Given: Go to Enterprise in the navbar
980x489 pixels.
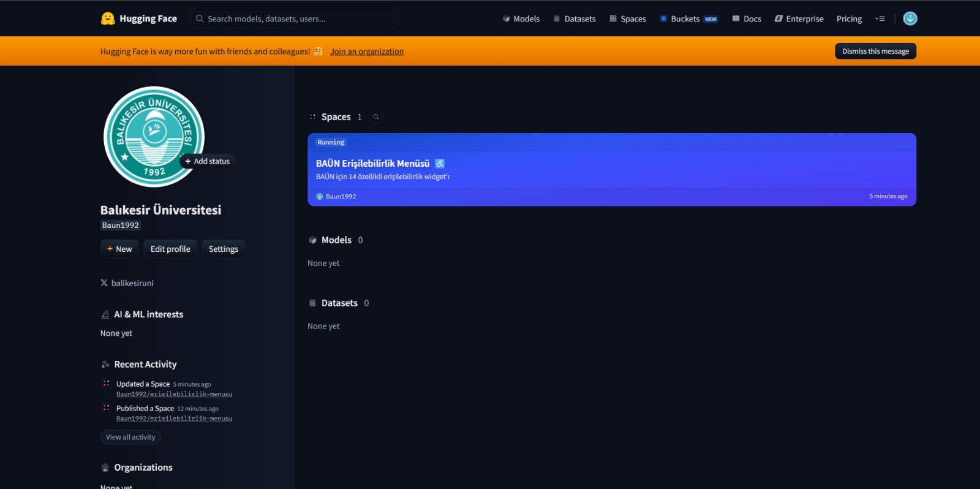Looking at the screenshot, I should pyautogui.click(x=799, y=19).
